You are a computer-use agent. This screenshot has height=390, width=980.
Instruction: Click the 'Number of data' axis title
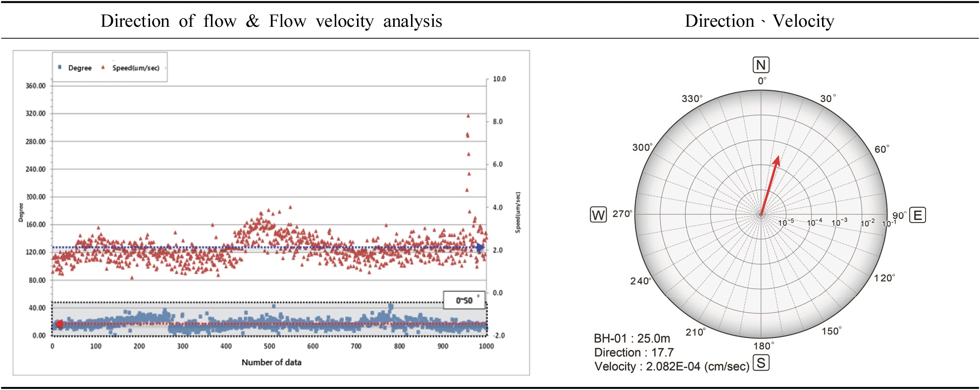[271, 362]
